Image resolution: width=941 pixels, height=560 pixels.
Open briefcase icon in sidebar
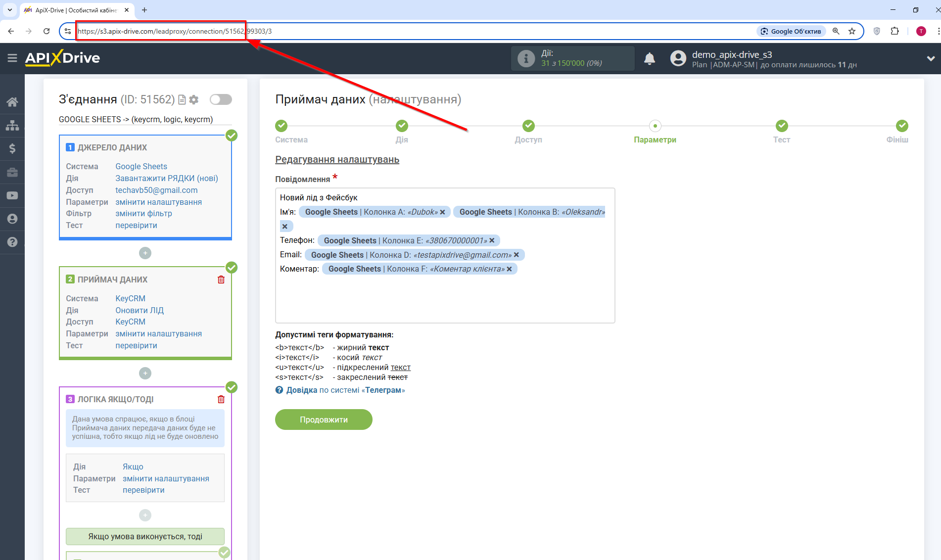(12, 172)
